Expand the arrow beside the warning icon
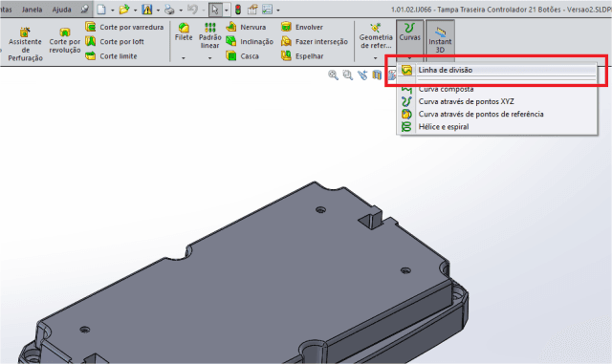 point(158,11)
